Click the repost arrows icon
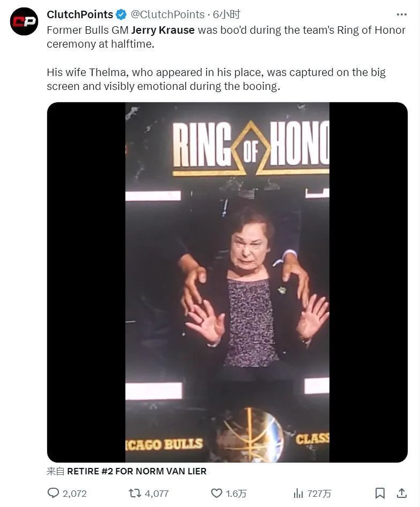This screenshot has height=507, width=420. tap(134, 493)
